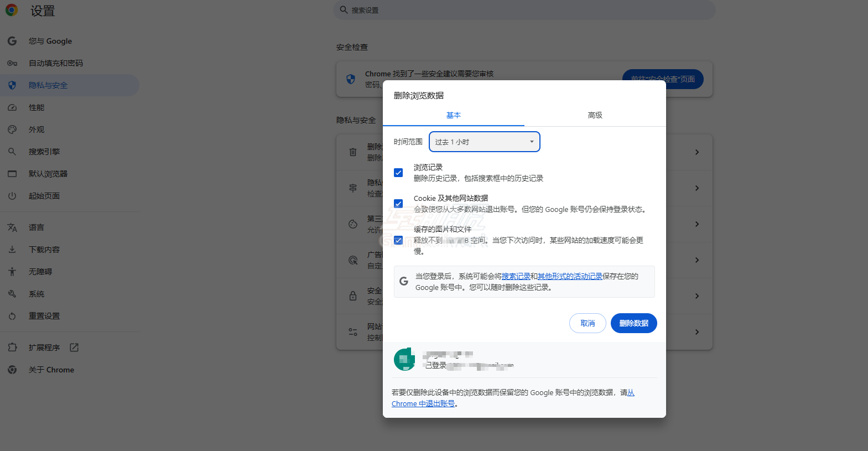Expand the 删除浏览数据 row chevron
This screenshot has height=451, width=868.
(697, 152)
